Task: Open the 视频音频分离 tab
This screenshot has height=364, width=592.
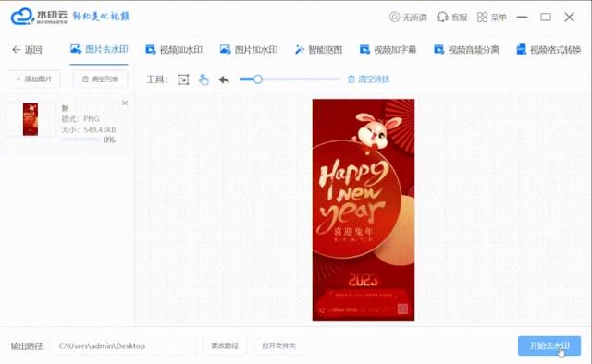Action: point(466,49)
